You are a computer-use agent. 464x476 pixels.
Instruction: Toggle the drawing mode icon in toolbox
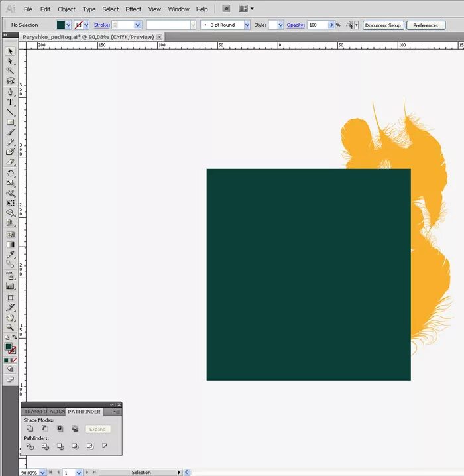11,369
